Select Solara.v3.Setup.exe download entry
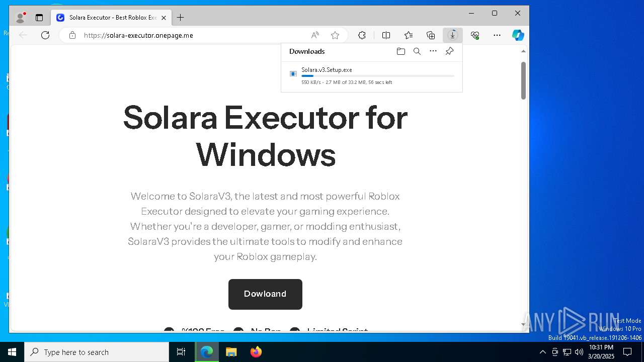This screenshot has height=362, width=644. point(372,76)
